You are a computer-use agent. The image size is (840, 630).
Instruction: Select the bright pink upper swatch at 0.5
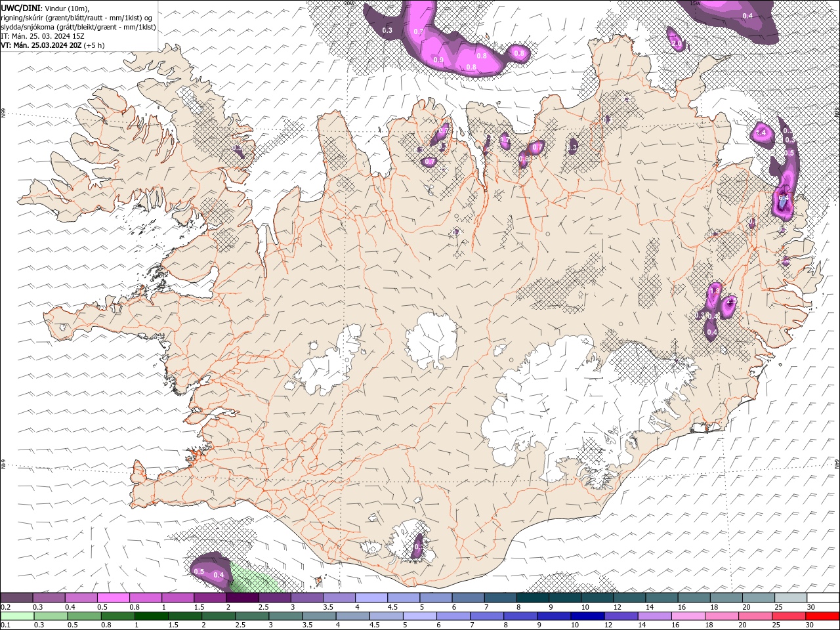[x=114, y=598]
